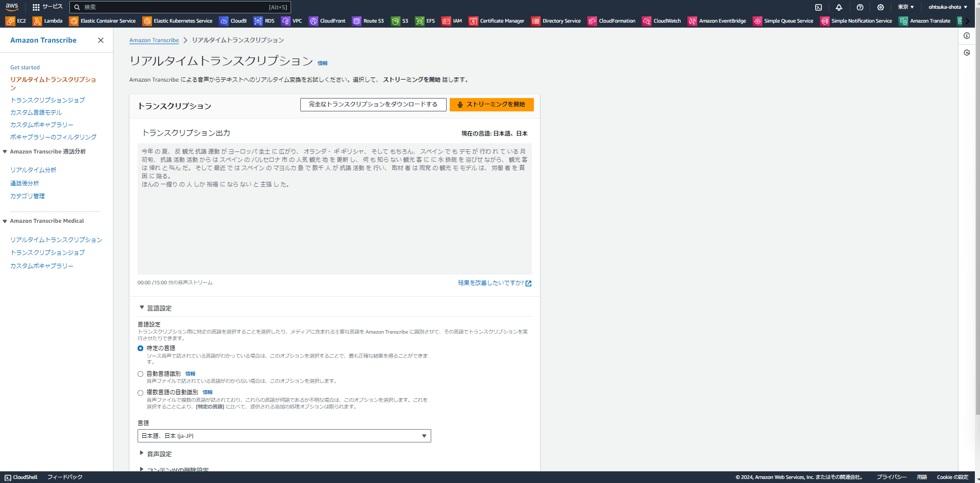
Task: Open the S3 shortcut icon
Action: (x=395, y=21)
